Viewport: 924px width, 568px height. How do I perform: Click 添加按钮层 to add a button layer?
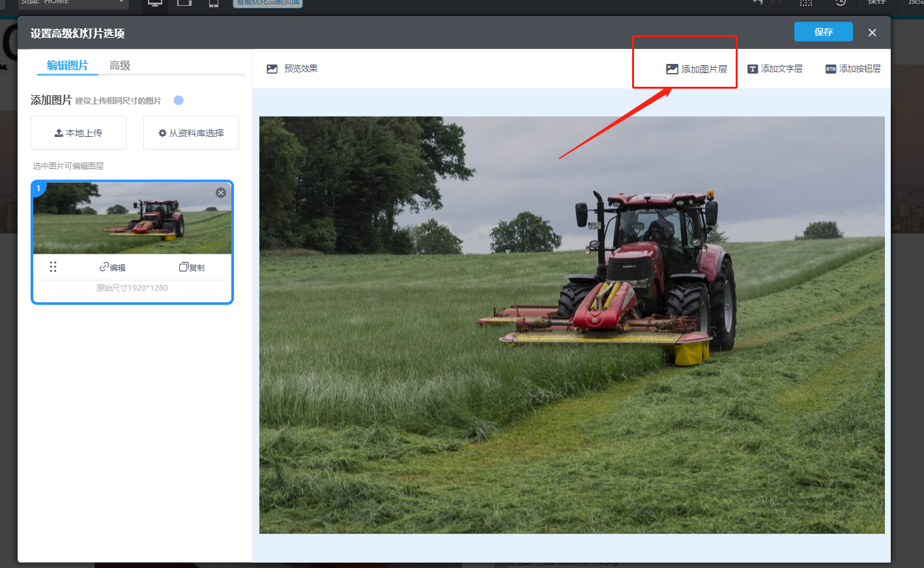pos(853,69)
